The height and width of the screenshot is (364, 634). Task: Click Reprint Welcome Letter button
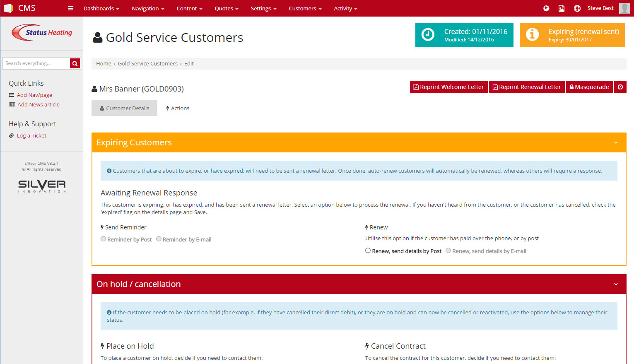(x=449, y=87)
